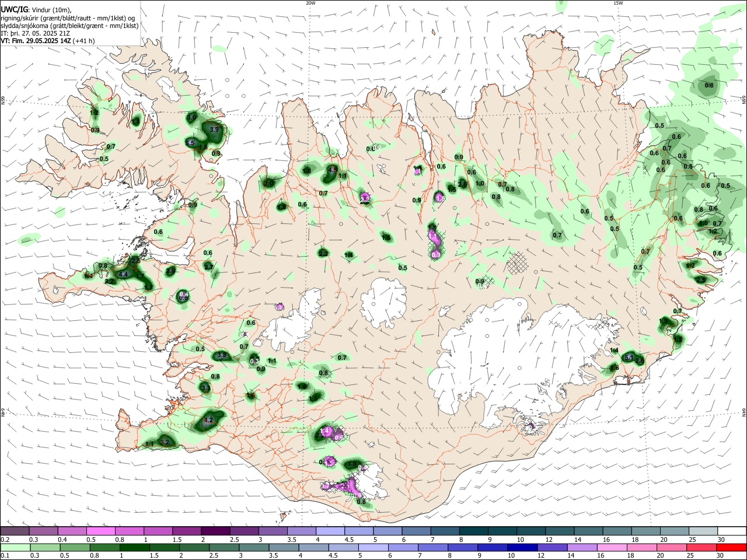Click the 'IT: þri. 27. 05. 2025 21Z' line
Viewport: 747px width, 560px height.
click(x=36, y=33)
